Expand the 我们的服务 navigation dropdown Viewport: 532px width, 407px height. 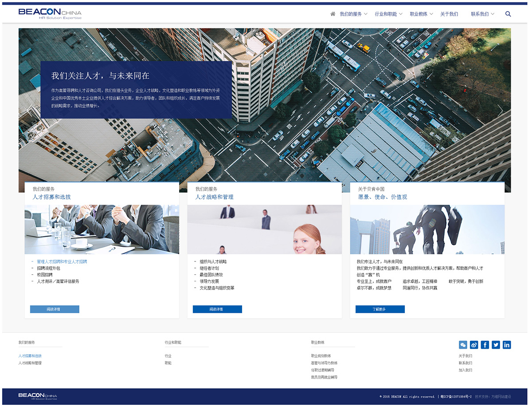click(x=353, y=14)
